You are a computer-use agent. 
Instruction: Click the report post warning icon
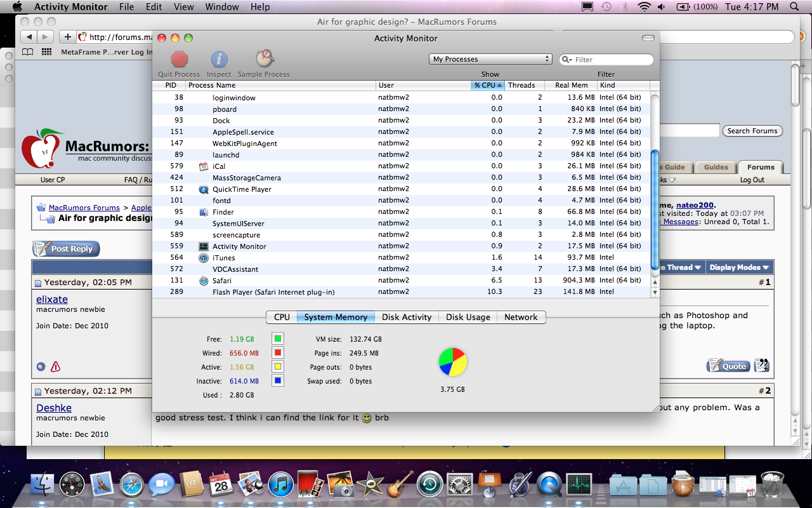pyautogui.click(x=55, y=366)
